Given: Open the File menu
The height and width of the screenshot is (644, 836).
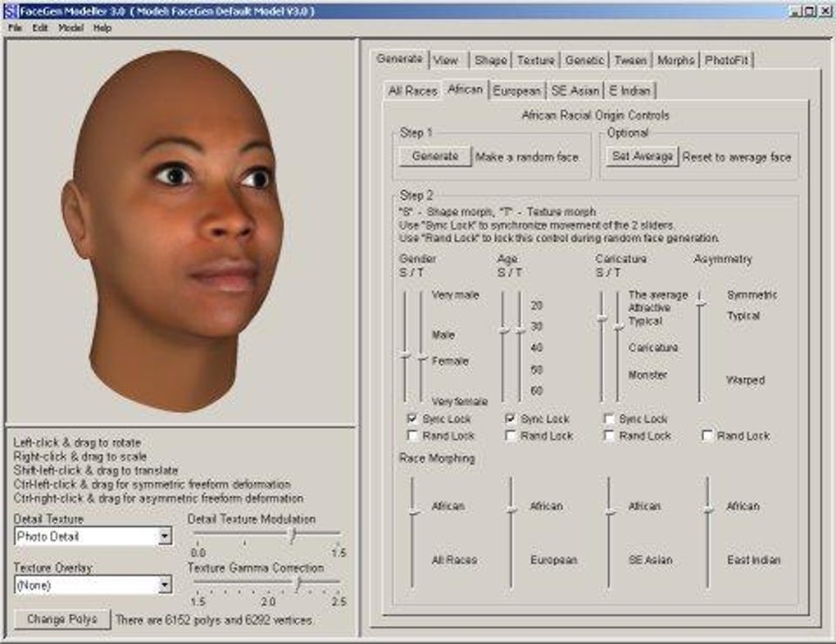Looking at the screenshot, I should click(x=15, y=28).
